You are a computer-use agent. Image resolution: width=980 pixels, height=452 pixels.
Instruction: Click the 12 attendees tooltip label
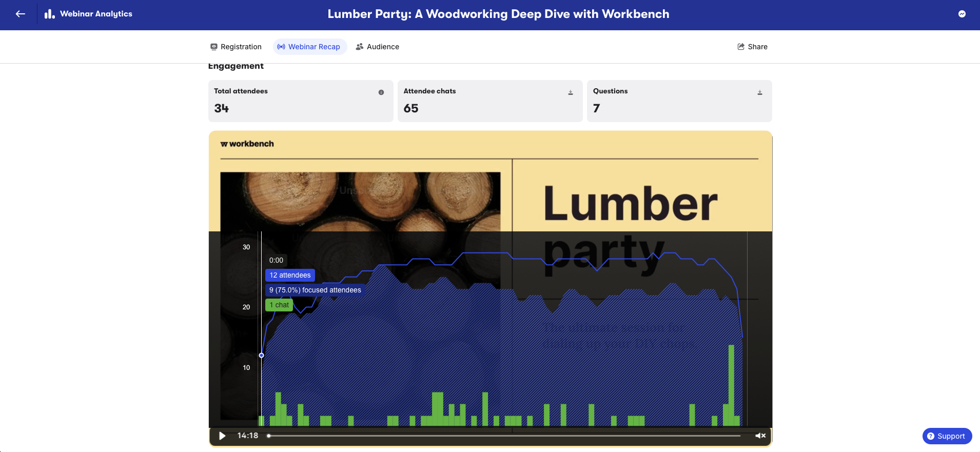pyautogui.click(x=290, y=275)
